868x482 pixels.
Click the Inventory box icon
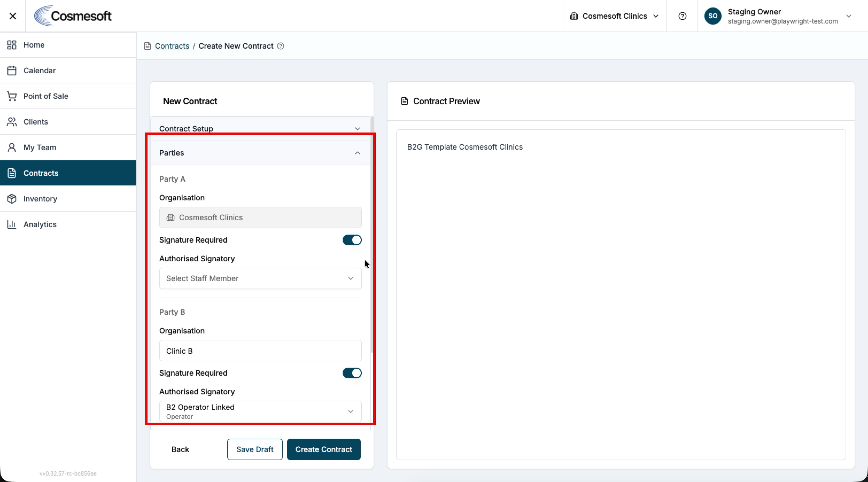click(x=12, y=199)
